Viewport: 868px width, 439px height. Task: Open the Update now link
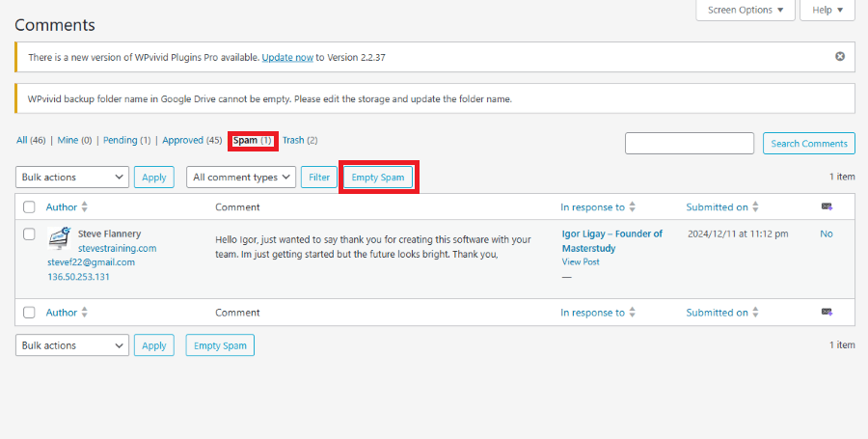click(x=287, y=57)
